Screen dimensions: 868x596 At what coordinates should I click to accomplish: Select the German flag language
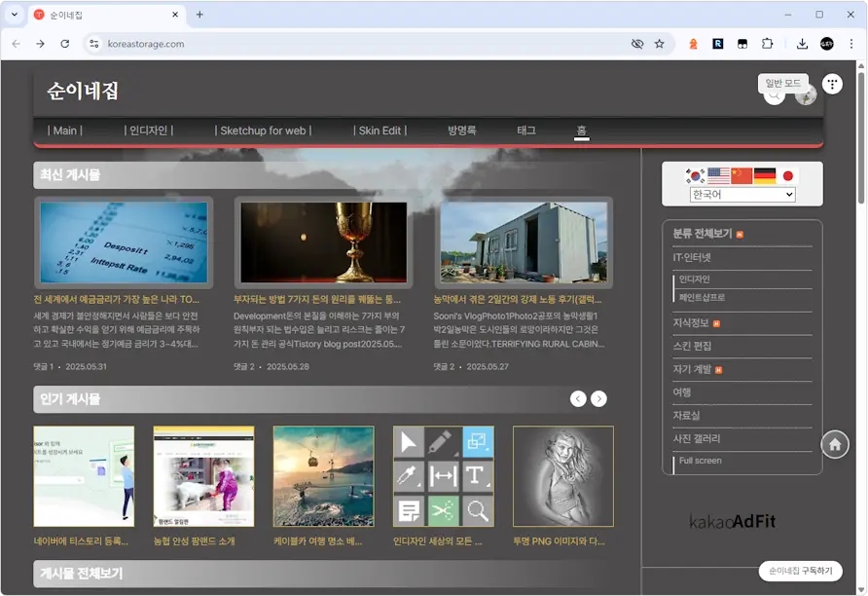click(x=765, y=176)
